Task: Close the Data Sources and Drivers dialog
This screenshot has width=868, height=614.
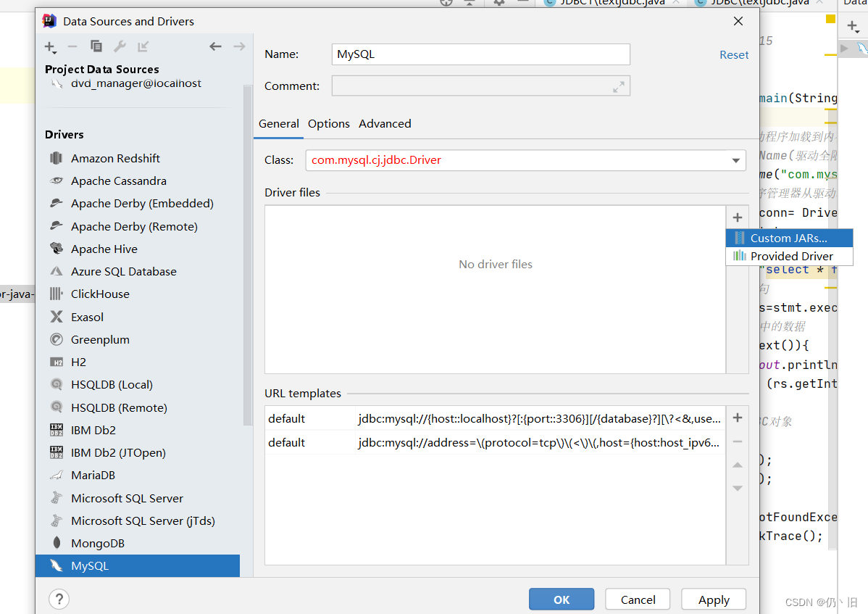Action: 738,21
